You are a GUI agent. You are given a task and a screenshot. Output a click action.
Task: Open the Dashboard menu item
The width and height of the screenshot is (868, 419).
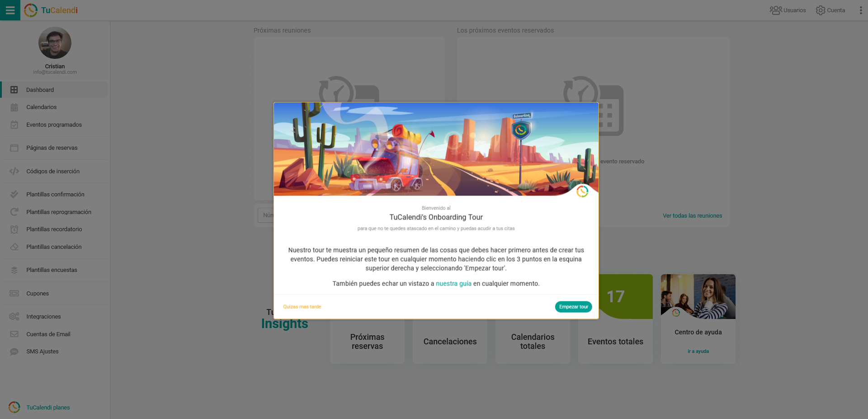click(55, 90)
